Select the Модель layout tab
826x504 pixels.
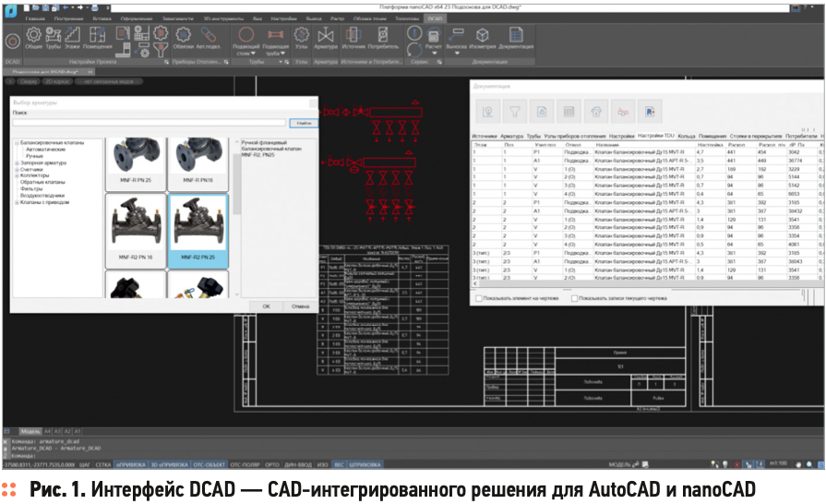(x=30, y=431)
